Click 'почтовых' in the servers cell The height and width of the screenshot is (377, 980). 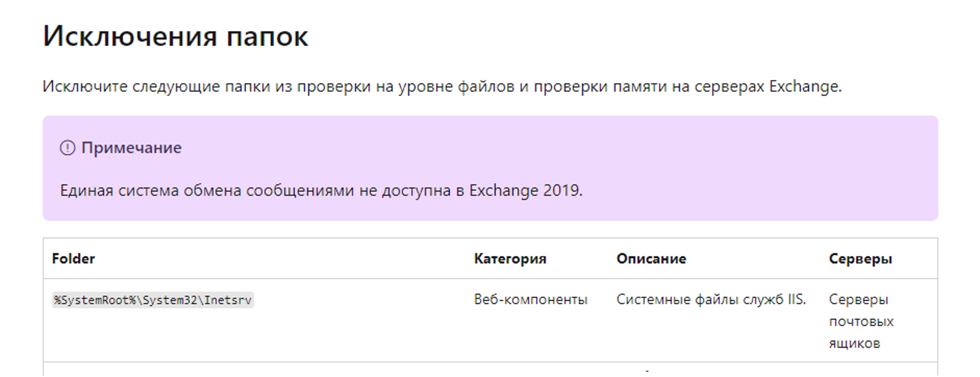coord(861,322)
